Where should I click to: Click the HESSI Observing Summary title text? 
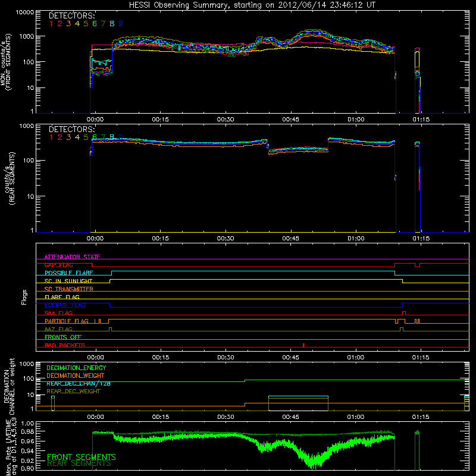pos(252,5)
